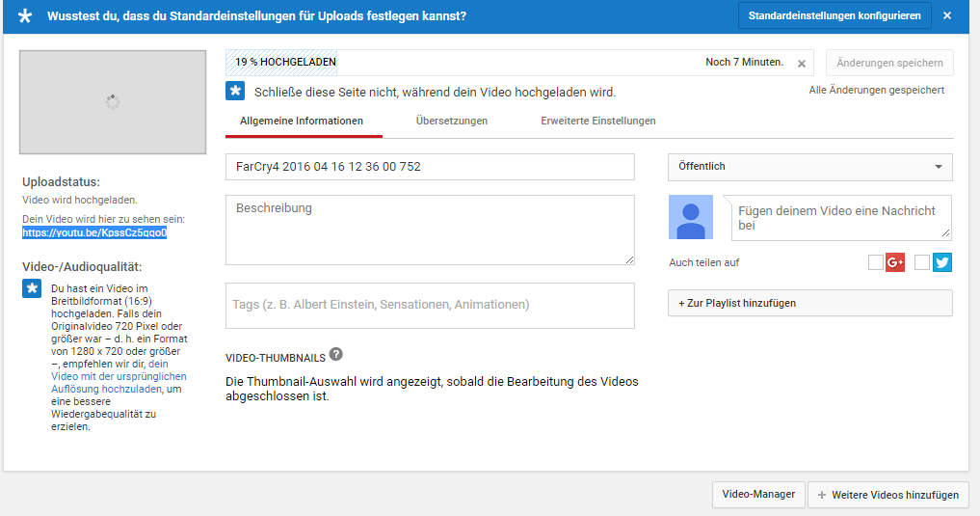Cancel the upload with the X next to the remaining time

[802, 63]
